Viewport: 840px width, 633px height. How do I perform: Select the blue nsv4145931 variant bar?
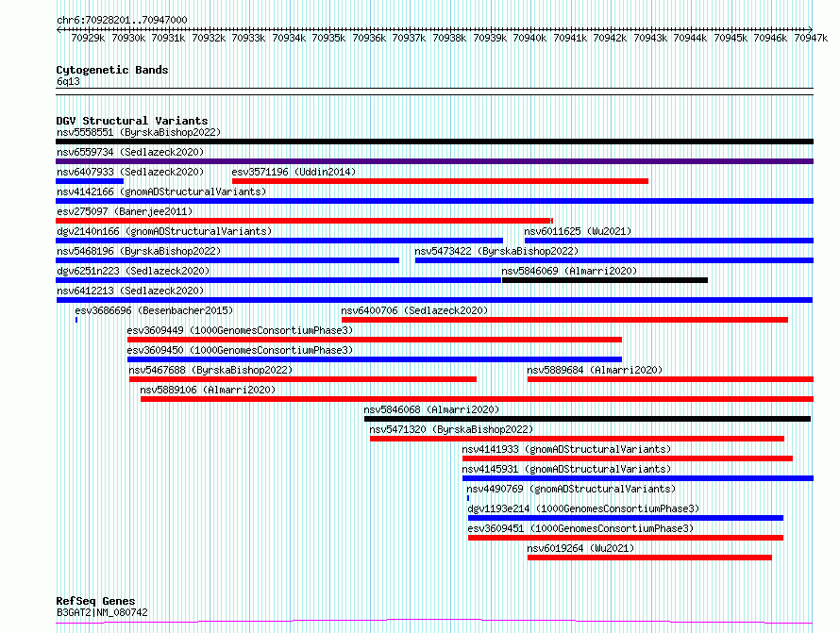(638, 478)
